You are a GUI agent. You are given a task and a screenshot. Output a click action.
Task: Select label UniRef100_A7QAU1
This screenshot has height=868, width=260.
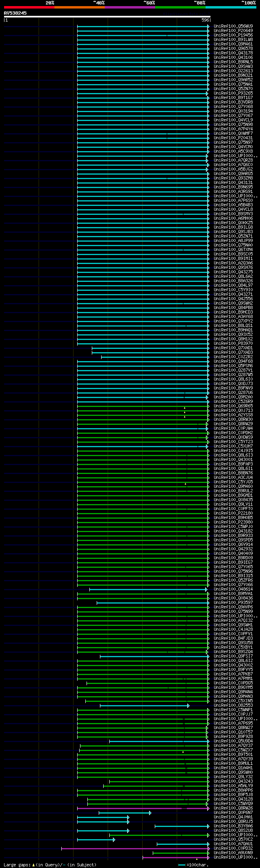coord(233,844)
